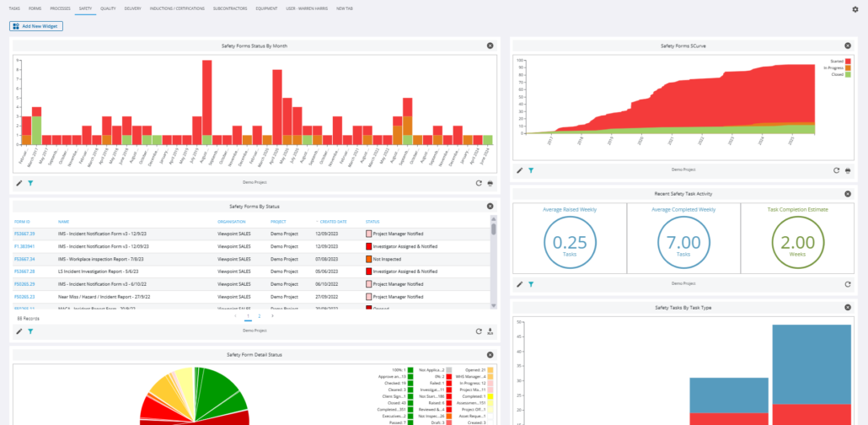Sort table by Created Date column
Screen dimensions: 868x425
click(x=331, y=222)
